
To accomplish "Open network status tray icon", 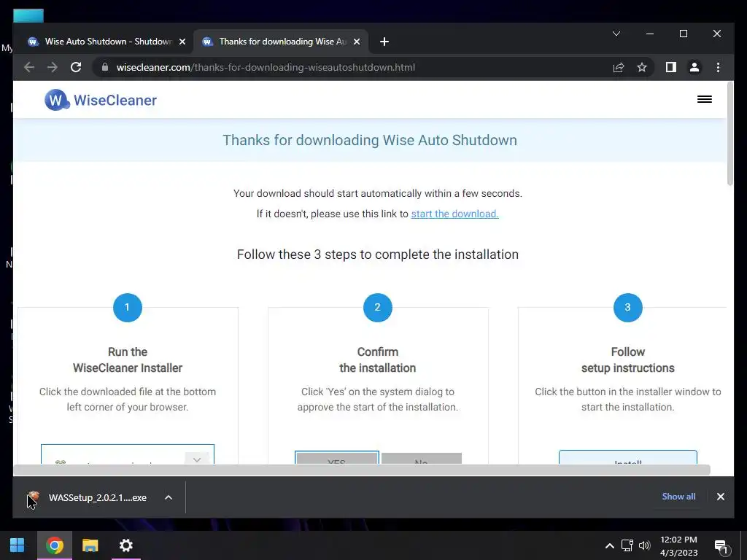I will 627,545.
